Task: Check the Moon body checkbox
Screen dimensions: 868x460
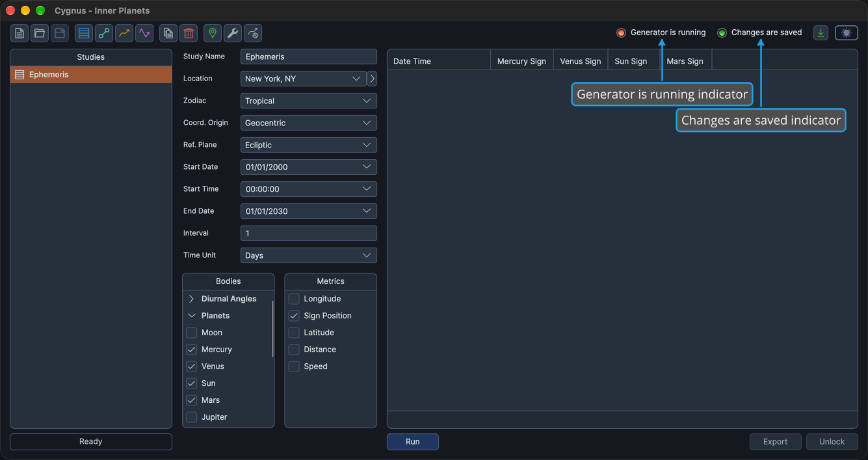Action: pyautogui.click(x=192, y=333)
